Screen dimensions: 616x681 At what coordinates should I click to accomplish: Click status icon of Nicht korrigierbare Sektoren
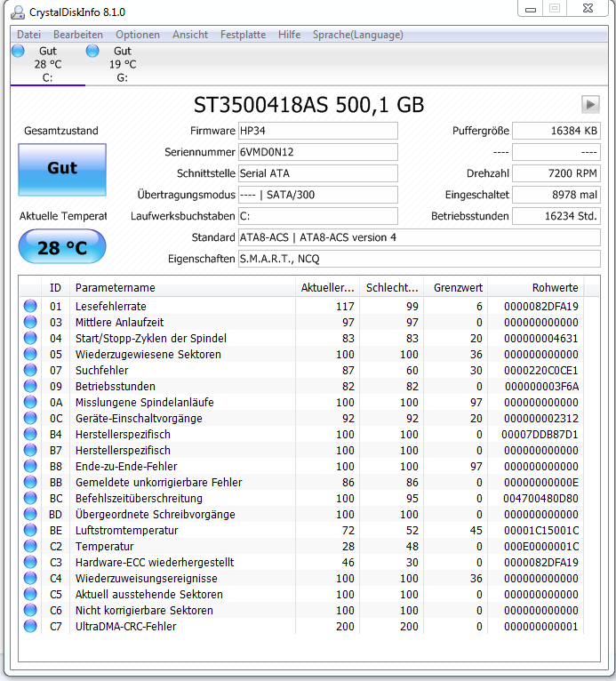(x=30, y=610)
